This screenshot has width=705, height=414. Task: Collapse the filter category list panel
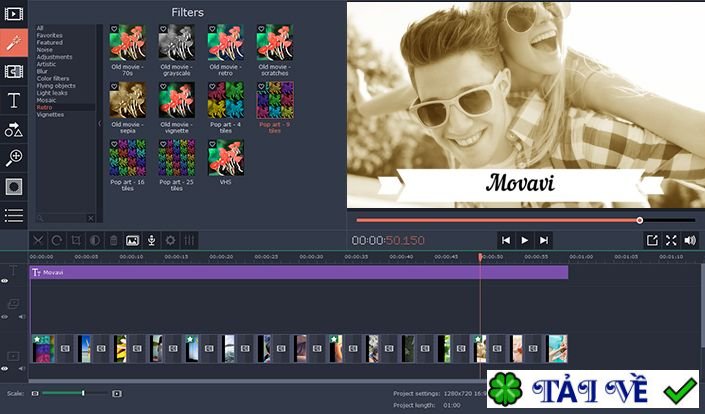(99, 123)
